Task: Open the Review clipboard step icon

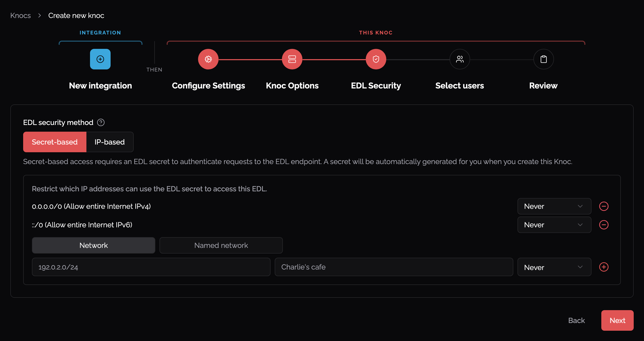Action: pyautogui.click(x=544, y=59)
